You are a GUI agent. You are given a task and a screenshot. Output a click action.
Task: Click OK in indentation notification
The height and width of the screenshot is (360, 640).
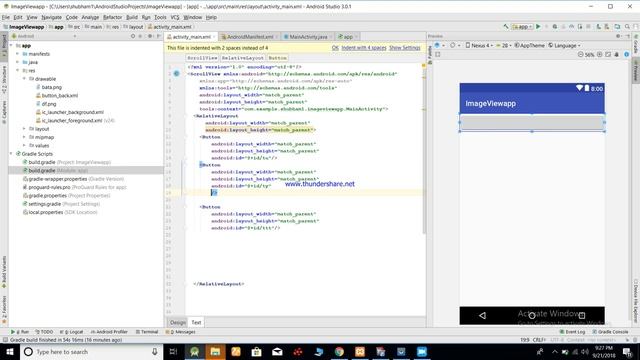tap(335, 48)
